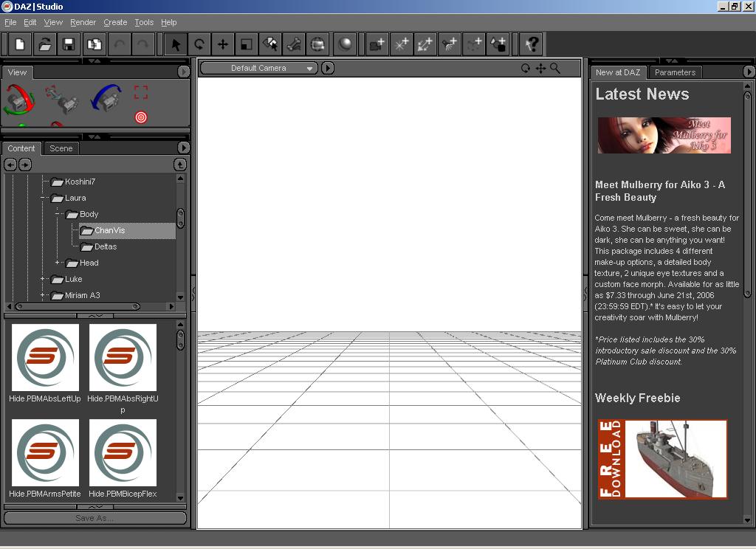The height and width of the screenshot is (549, 756).
Task: Click the red target Aim icon
Action: coord(141,117)
